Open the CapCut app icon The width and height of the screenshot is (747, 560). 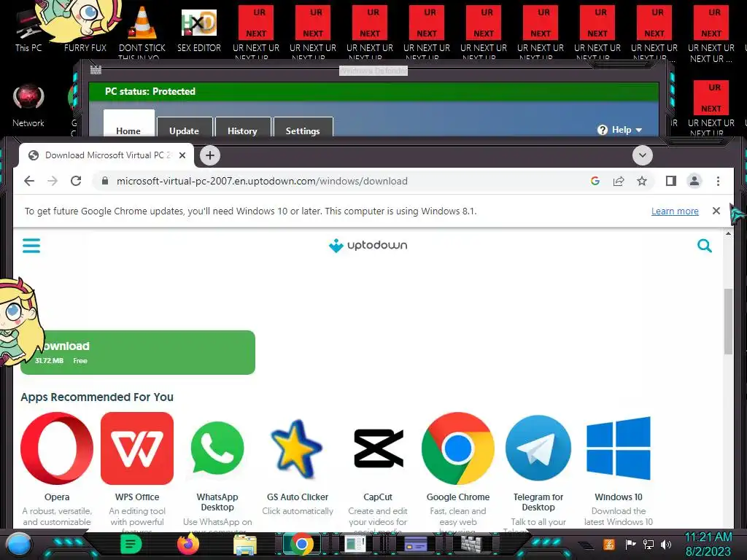[x=379, y=448]
